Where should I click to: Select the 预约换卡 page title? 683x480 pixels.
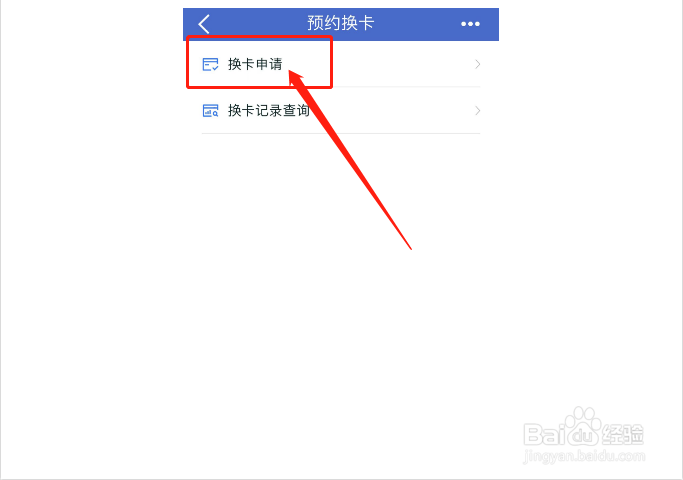tap(341, 23)
